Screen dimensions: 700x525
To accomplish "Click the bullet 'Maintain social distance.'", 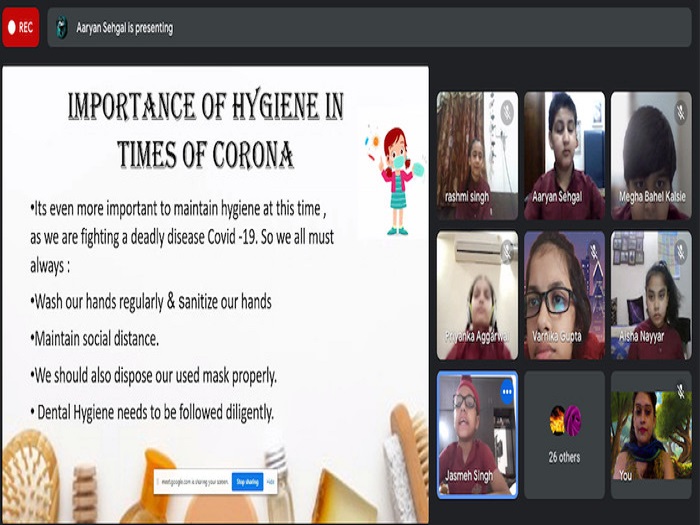I will tap(95, 338).
